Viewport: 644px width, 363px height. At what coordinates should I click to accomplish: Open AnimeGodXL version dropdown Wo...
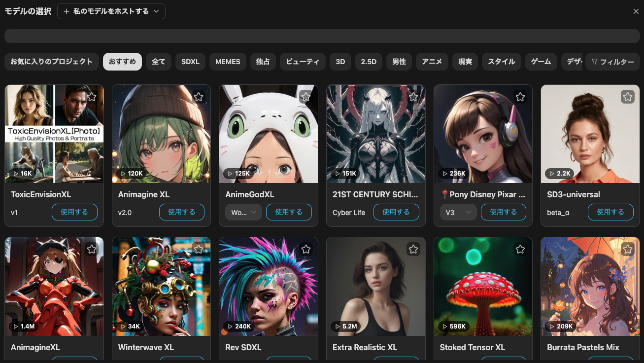243,212
